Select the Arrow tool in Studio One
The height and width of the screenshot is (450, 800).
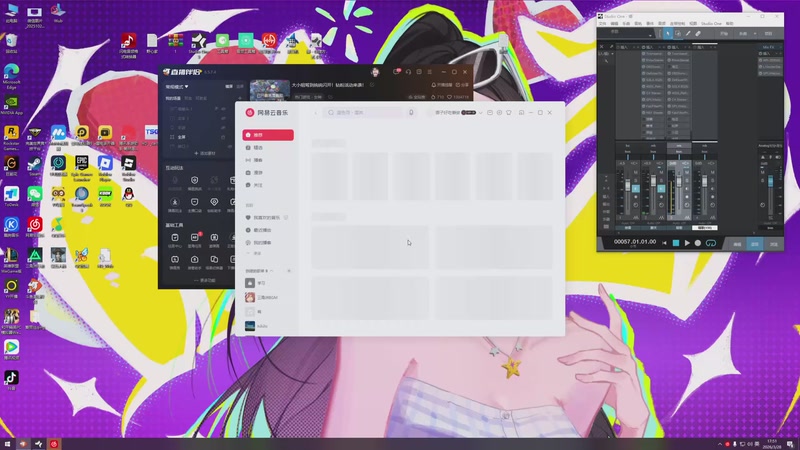pos(667,34)
